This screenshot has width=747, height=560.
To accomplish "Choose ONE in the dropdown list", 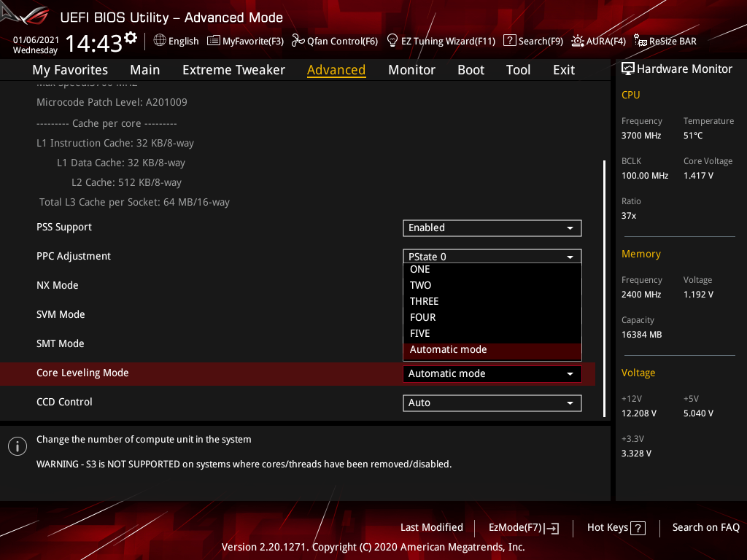I will 492,270.
